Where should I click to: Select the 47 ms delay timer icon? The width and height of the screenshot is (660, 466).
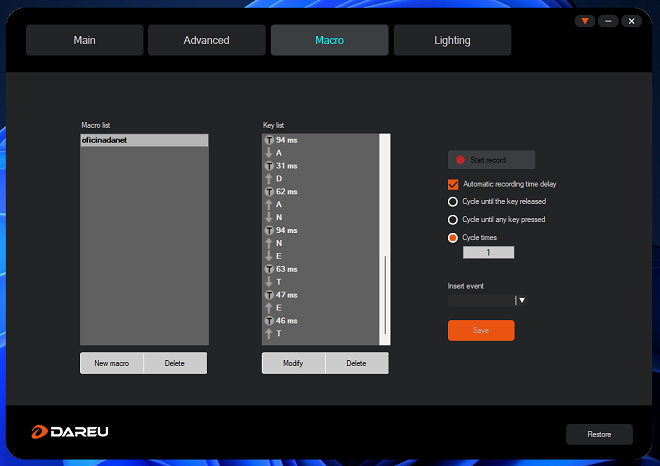[269, 295]
